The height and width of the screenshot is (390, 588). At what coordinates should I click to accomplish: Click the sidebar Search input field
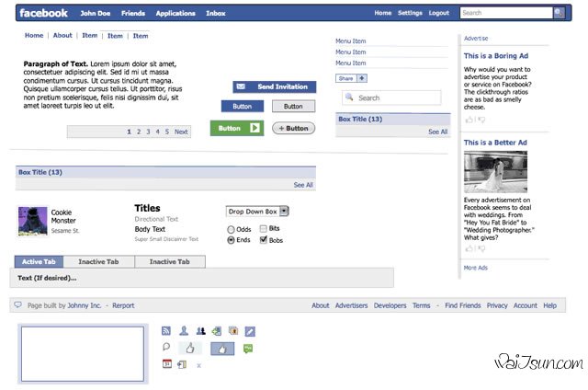click(391, 97)
